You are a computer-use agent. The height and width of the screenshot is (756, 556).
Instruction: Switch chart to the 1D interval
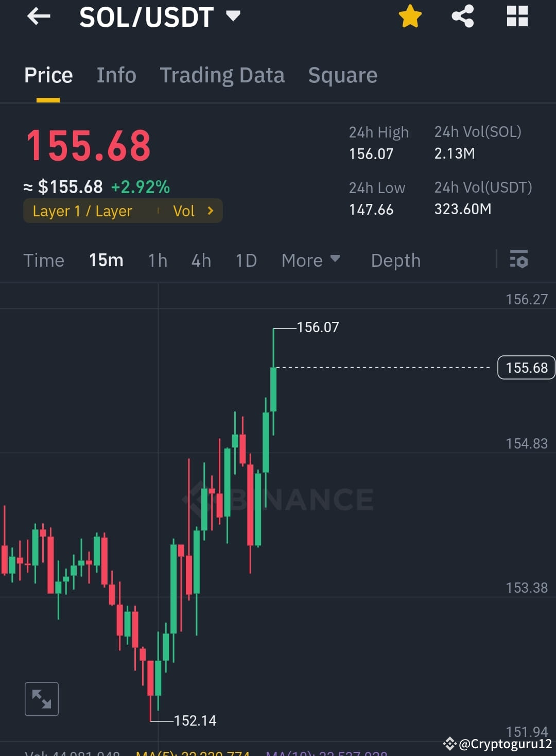[x=246, y=261]
